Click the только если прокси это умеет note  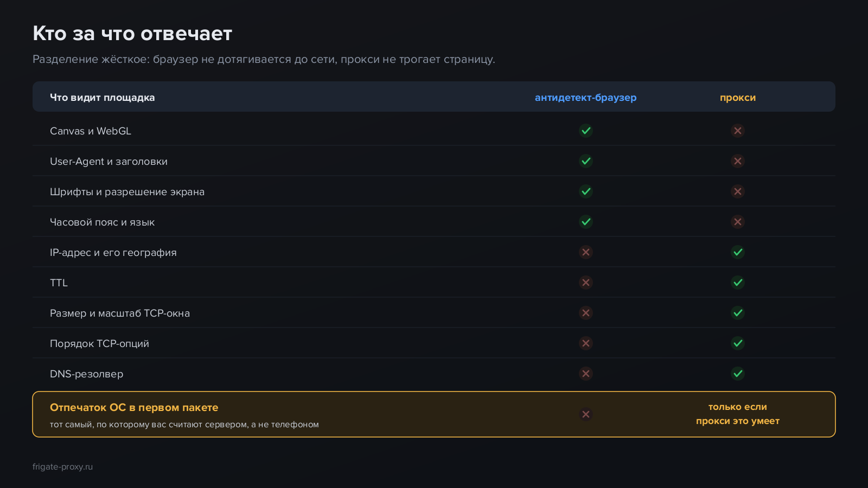[x=738, y=414]
